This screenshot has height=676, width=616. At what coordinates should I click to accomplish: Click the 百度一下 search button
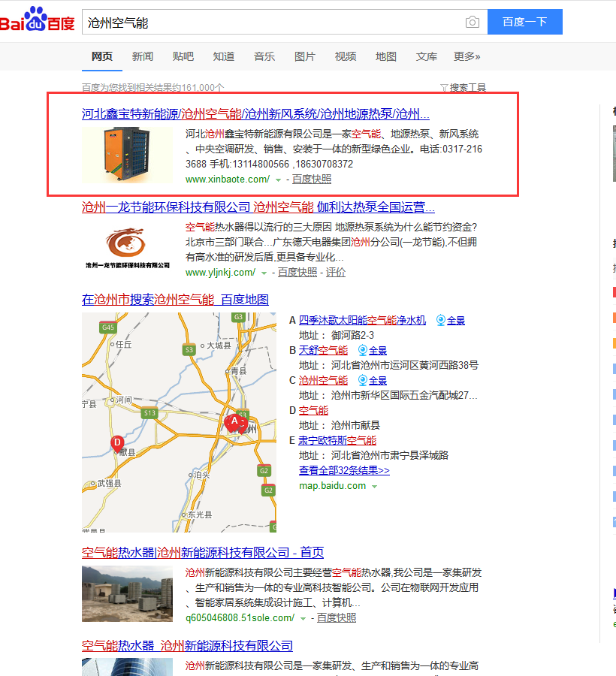pyautogui.click(x=524, y=22)
